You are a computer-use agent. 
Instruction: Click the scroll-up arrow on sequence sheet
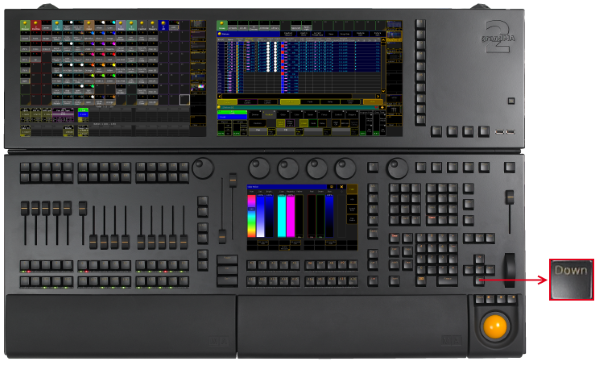tap(383, 41)
